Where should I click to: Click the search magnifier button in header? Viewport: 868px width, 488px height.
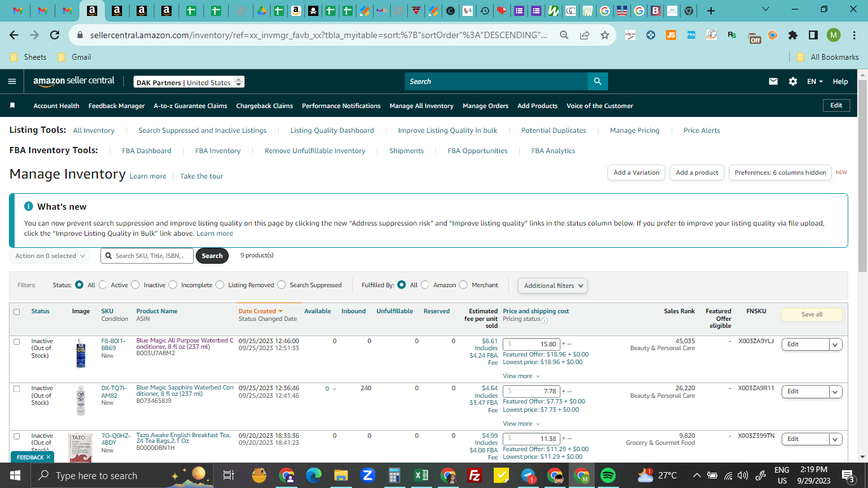[x=597, y=81]
